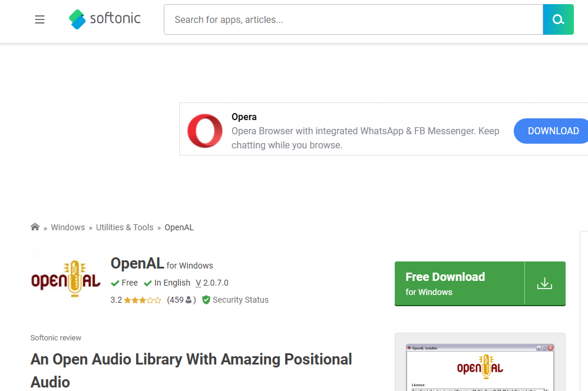Click the Security Status shield icon
588x391 pixels.
point(206,300)
